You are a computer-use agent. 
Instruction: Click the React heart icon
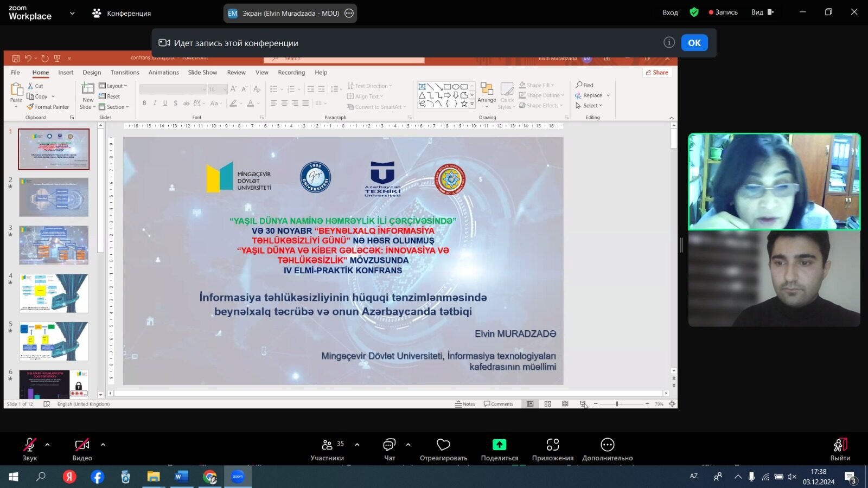pos(443,445)
